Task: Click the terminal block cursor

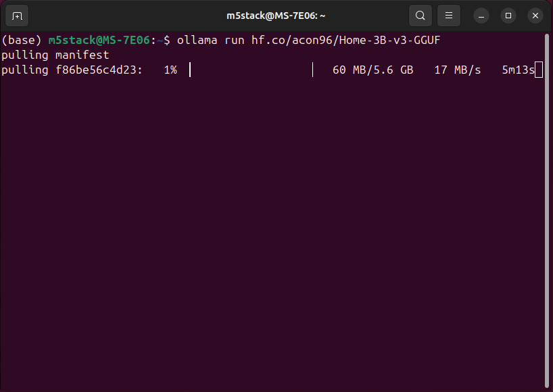Action: 539,70
